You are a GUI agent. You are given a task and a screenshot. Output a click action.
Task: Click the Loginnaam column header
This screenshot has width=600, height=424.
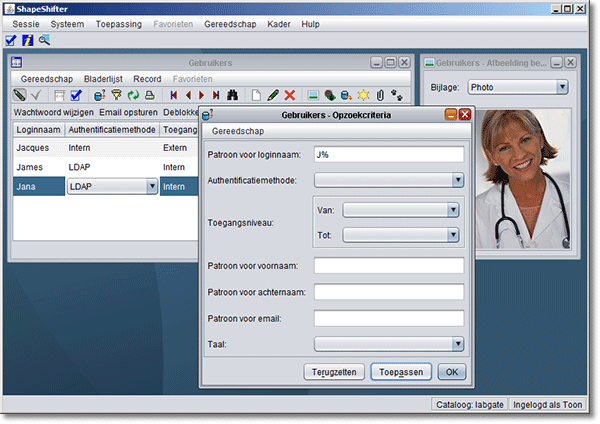click(x=39, y=130)
